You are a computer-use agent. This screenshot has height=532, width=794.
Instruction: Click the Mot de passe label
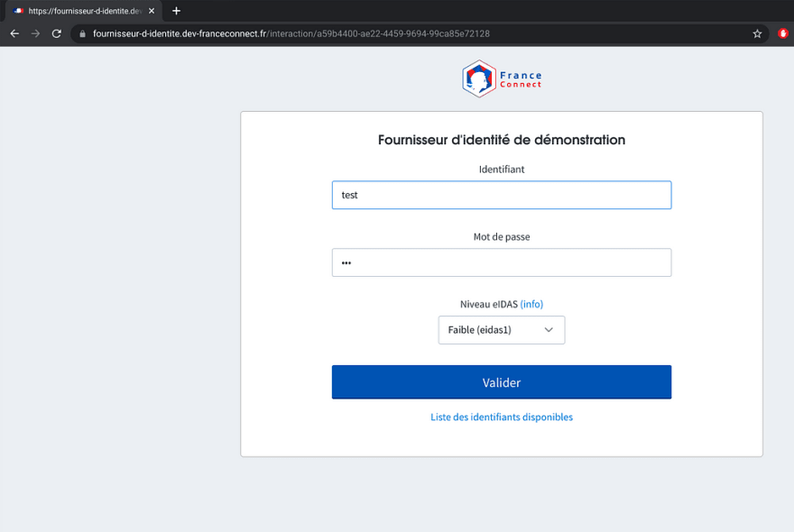pyautogui.click(x=502, y=237)
